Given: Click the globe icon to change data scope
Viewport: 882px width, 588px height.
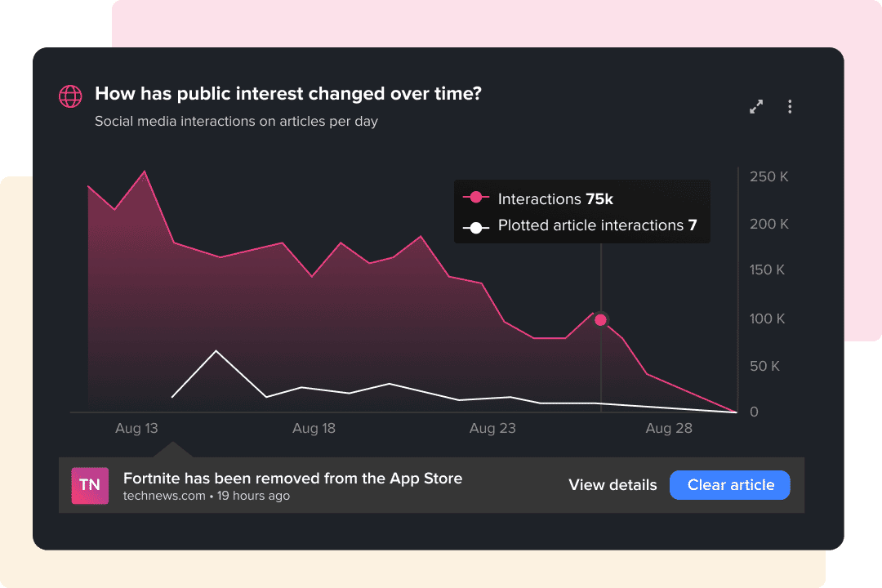Looking at the screenshot, I should click(x=70, y=96).
